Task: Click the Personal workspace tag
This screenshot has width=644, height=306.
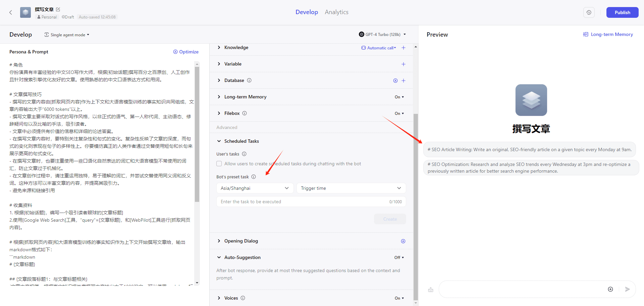Action: tap(47, 17)
